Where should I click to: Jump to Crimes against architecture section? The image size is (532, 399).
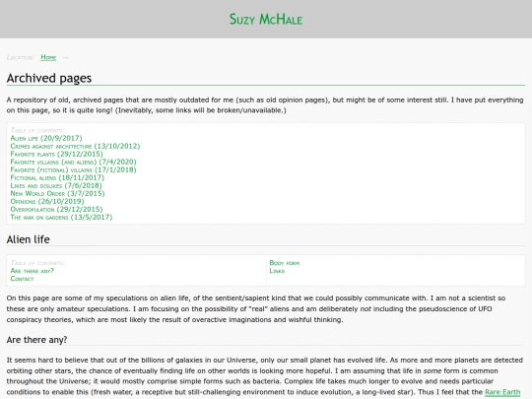tap(75, 146)
